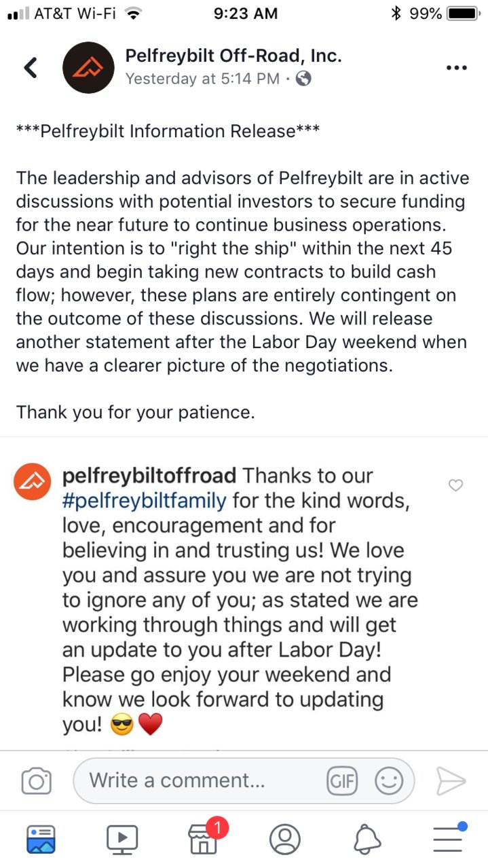The height and width of the screenshot is (868, 488).
Task: Open the #pelfreybiltfamily hashtag
Action: pos(144,501)
